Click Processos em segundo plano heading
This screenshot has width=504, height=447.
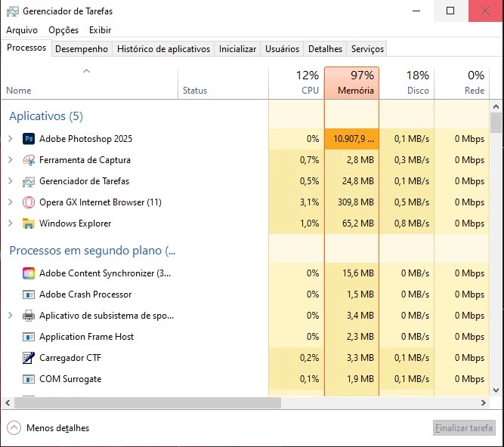tap(93, 251)
